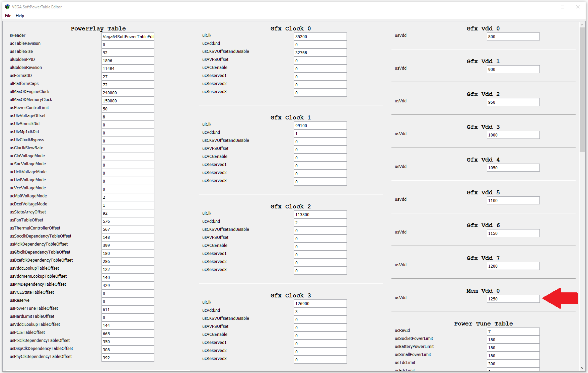Image resolution: width=588 pixels, height=373 pixels.
Task: Select usSocclkDependencyTableOffset field
Action: click(x=128, y=237)
